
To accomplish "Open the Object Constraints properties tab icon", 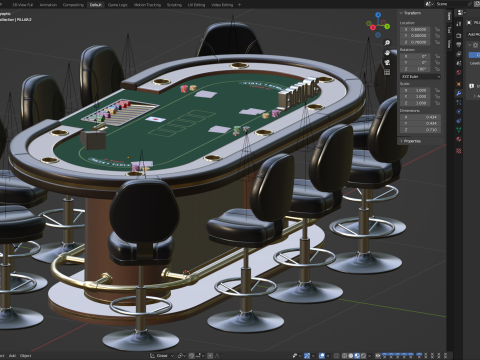I will (x=459, y=121).
